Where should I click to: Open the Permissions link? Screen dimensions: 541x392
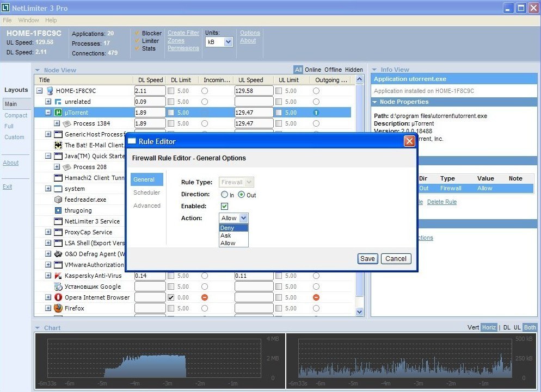183,48
